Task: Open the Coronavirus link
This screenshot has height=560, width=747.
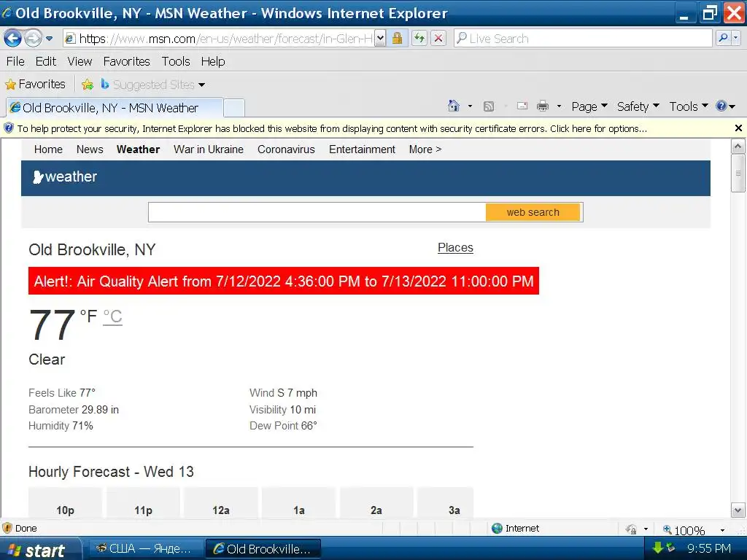Action: (286, 149)
